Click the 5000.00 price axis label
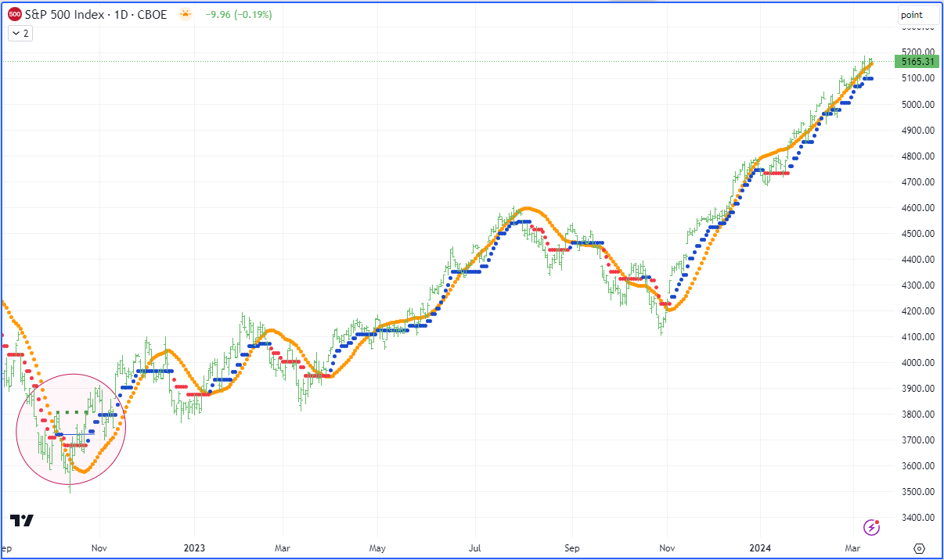 [918, 104]
